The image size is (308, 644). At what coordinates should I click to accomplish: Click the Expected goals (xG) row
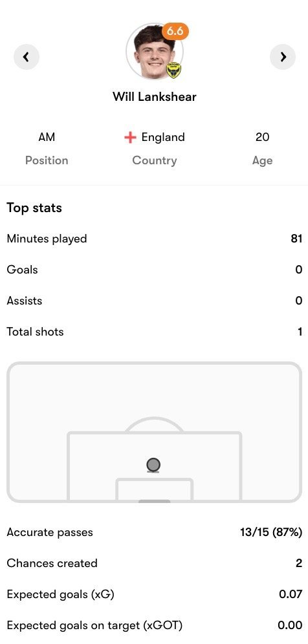[x=154, y=594]
